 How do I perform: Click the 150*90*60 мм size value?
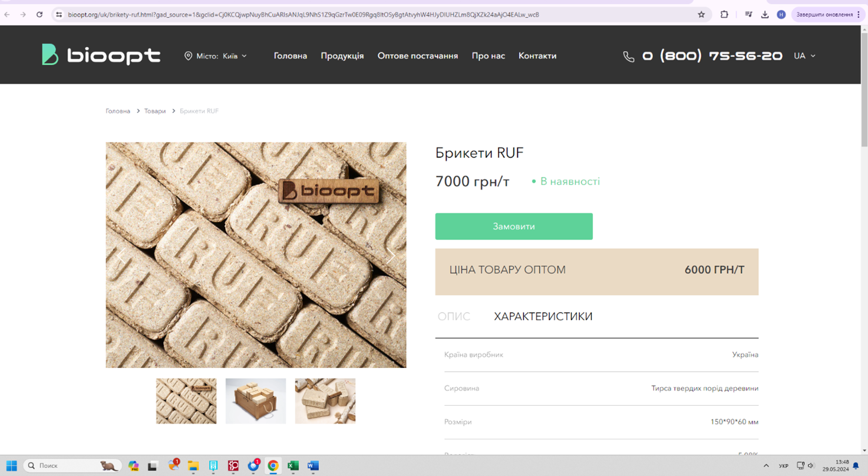(734, 422)
